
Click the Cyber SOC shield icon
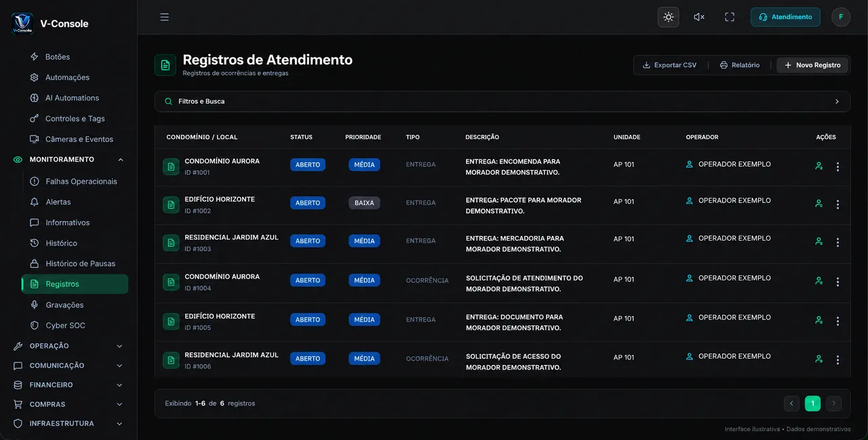pos(35,325)
